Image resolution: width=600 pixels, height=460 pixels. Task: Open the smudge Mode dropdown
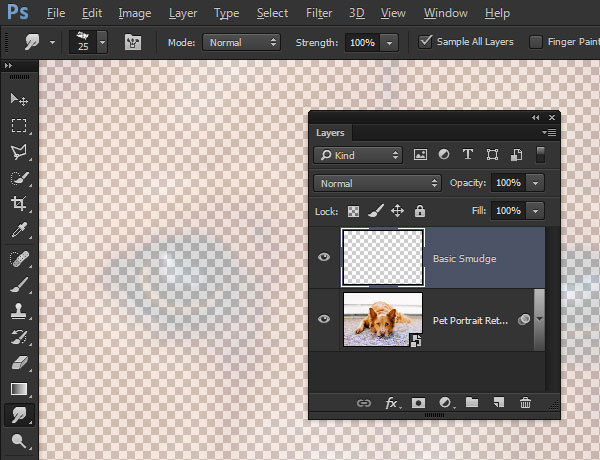(241, 42)
